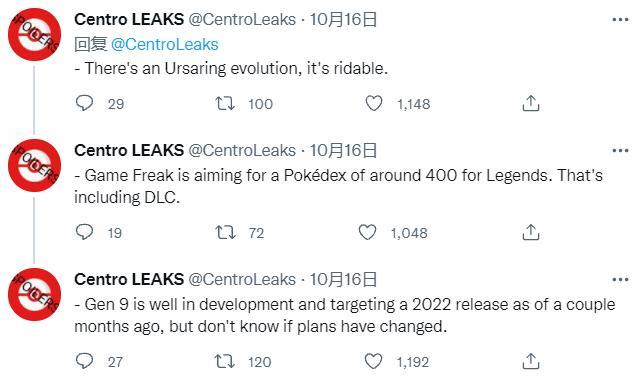Viewport: 644px width, 379px height.
Task: Retweet the Ursaring evolution tweet
Action: 225,103
